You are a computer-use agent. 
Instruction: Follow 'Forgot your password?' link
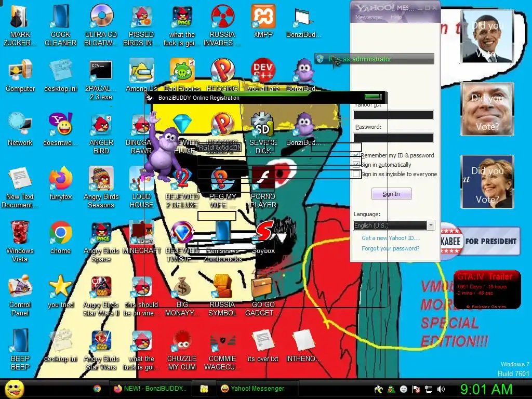391,248
